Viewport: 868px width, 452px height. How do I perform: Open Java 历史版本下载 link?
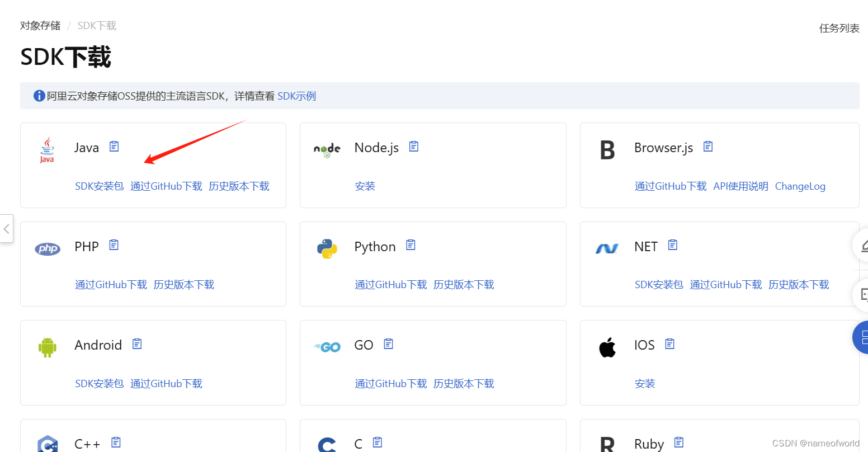239,186
